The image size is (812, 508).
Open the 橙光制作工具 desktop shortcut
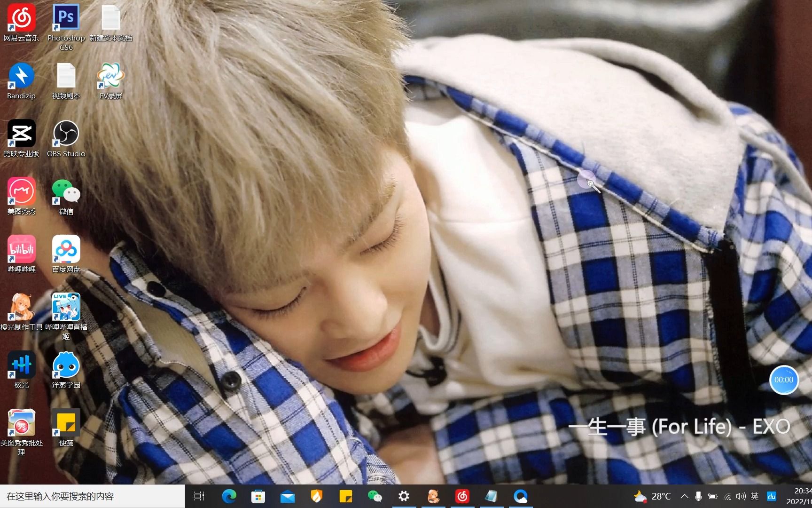(x=21, y=313)
